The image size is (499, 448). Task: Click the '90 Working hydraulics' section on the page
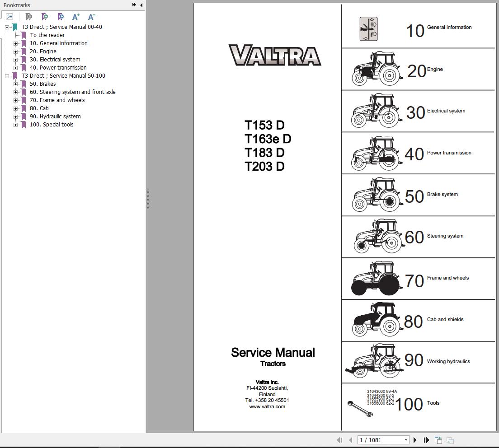click(418, 363)
